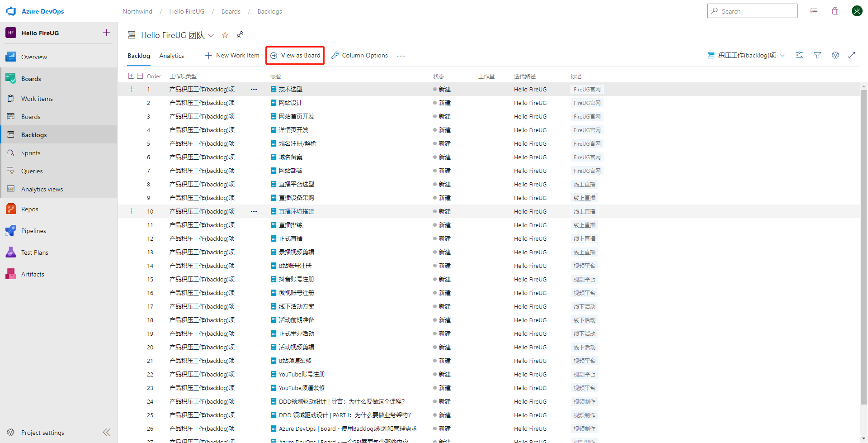Viewport: 868px width, 443px height.
Task: Click the user avatar in top bar
Action: point(857,11)
